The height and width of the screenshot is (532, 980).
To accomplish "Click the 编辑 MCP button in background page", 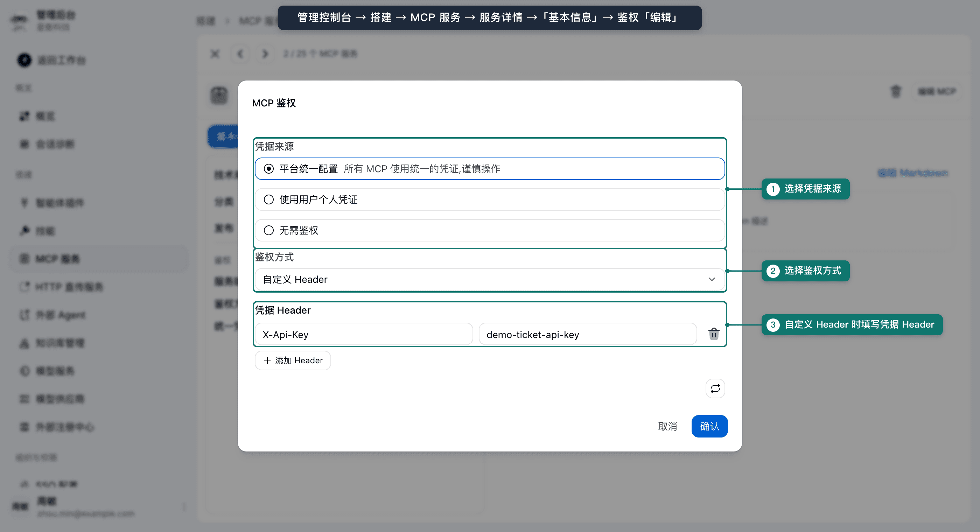I will 937,91.
